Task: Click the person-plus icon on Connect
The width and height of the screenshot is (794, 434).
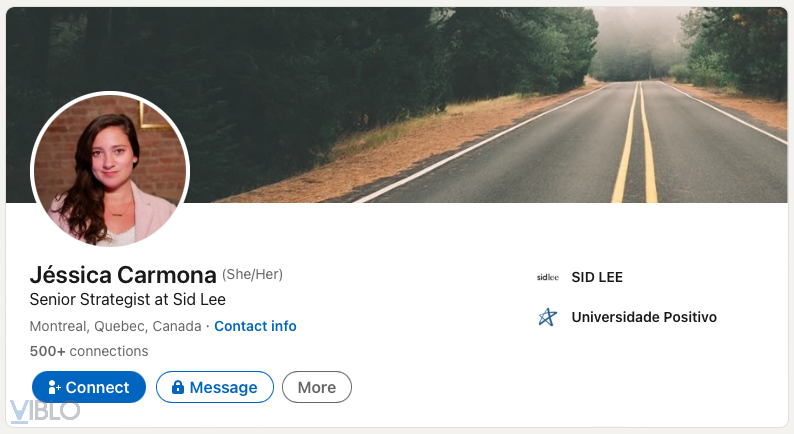Action: coord(54,387)
